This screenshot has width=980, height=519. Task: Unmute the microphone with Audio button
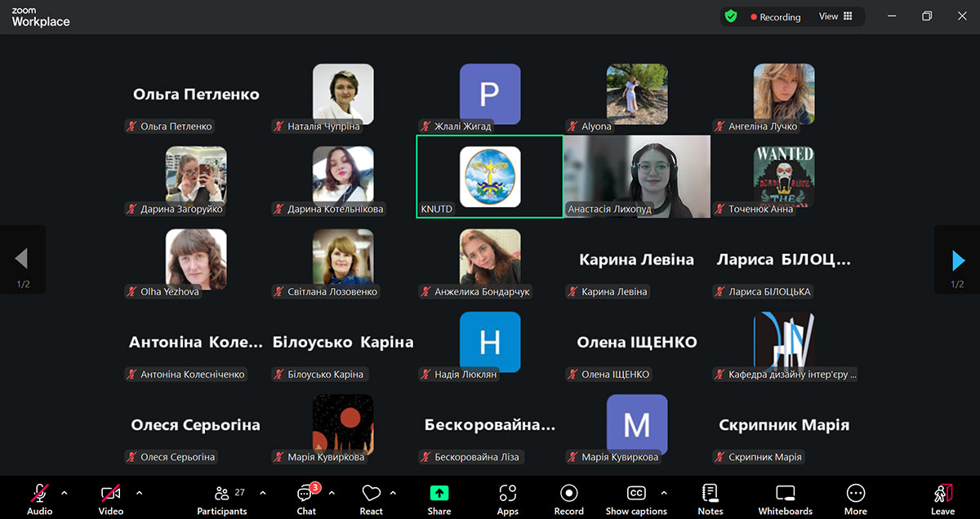pyautogui.click(x=39, y=494)
